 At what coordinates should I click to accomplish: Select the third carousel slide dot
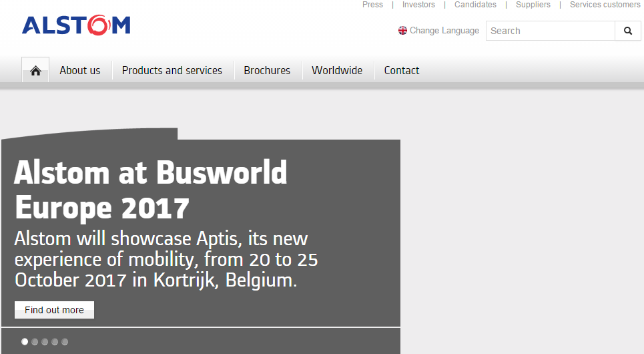(x=45, y=342)
